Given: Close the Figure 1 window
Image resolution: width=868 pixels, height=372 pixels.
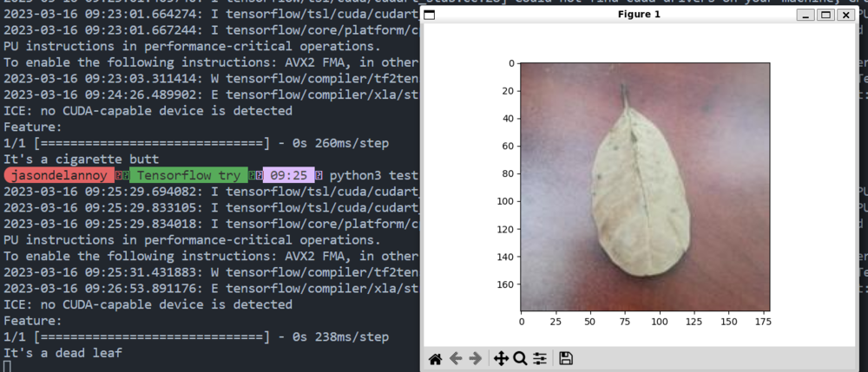Looking at the screenshot, I should 845,15.
